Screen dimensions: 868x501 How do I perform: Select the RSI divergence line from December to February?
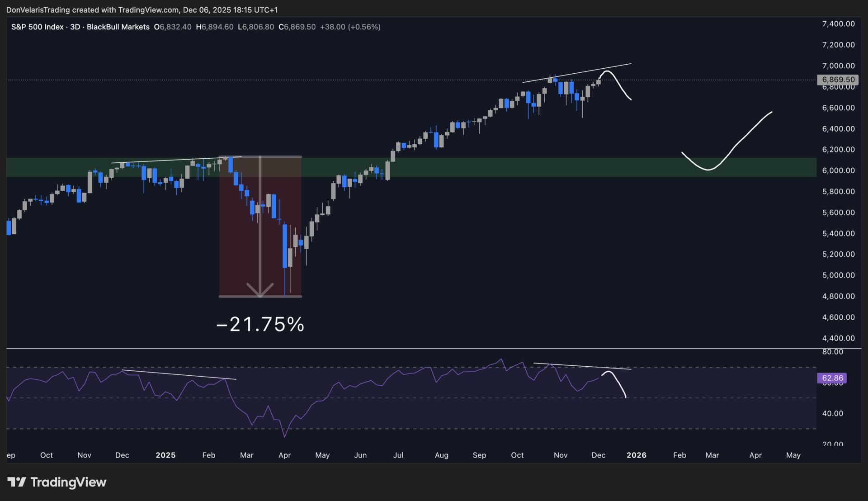(x=179, y=374)
